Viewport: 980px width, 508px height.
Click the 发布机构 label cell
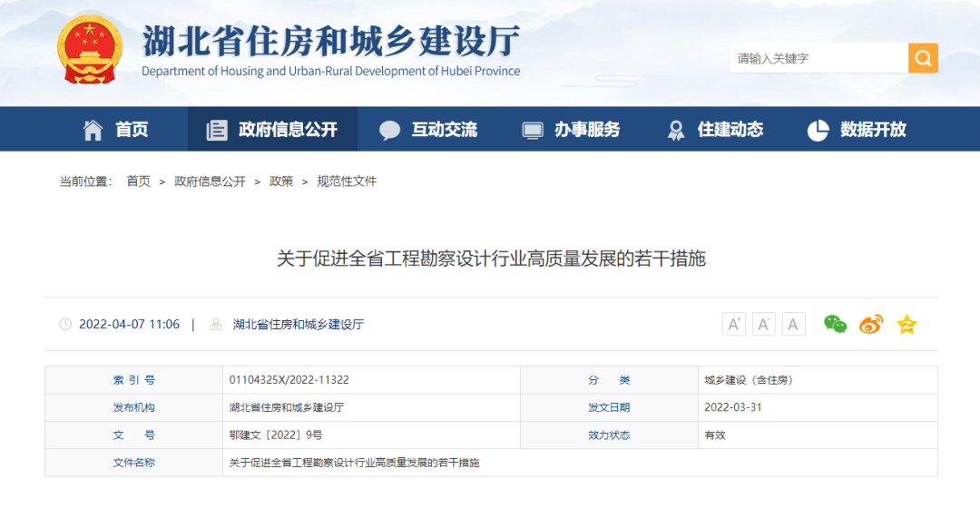pos(133,407)
